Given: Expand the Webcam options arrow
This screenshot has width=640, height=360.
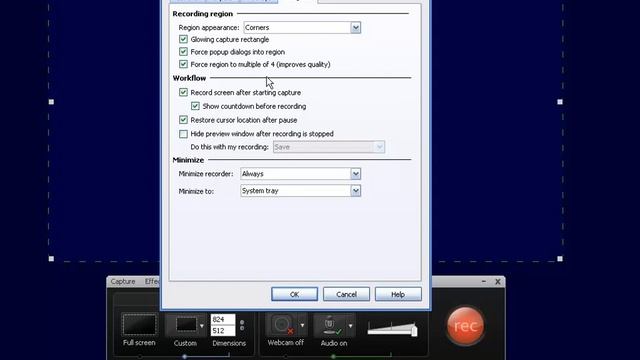Looking at the screenshot, I should (302, 326).
